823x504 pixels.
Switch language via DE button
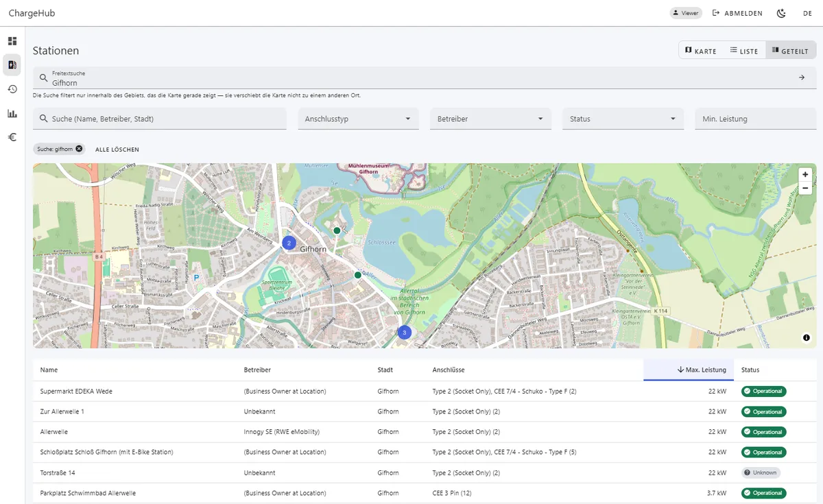807,13
